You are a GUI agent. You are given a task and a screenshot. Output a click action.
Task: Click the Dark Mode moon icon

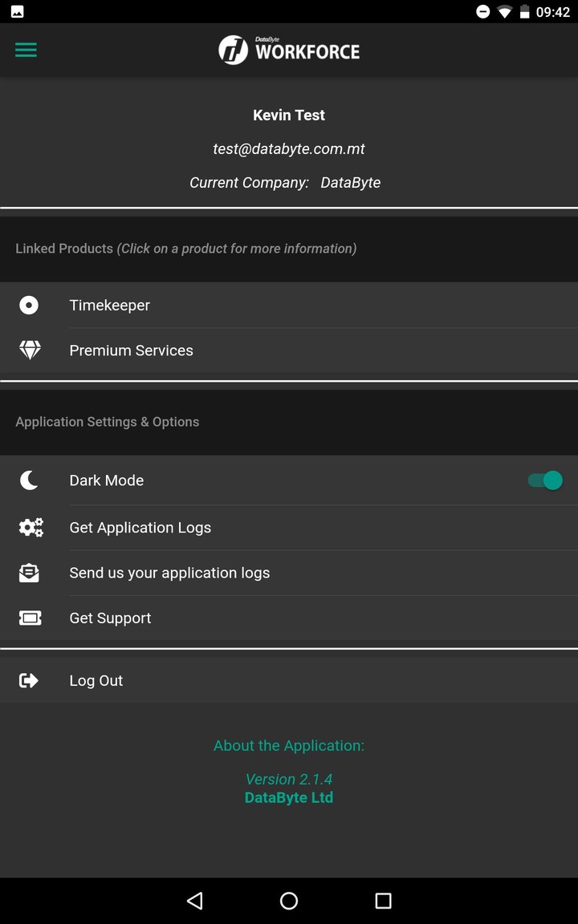click(29, 480)
